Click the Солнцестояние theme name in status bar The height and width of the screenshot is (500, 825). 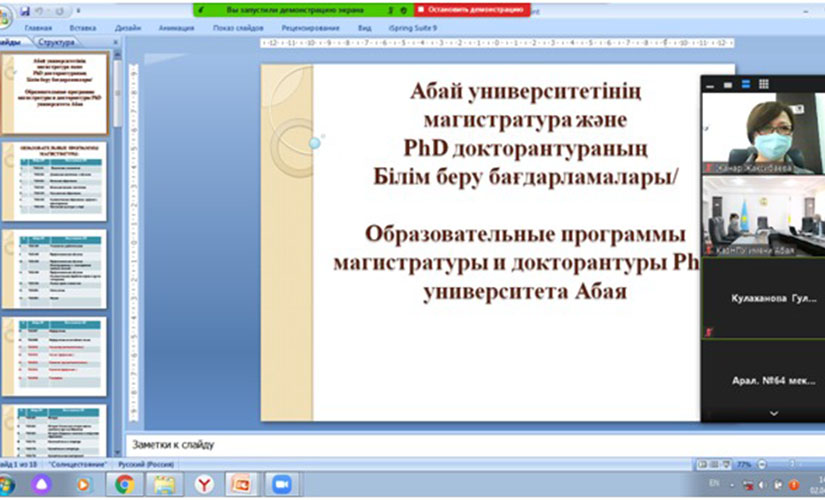[78, 465]
